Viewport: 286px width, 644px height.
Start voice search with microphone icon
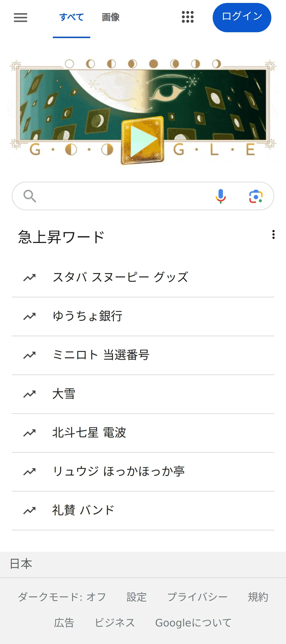click(220, 196)
